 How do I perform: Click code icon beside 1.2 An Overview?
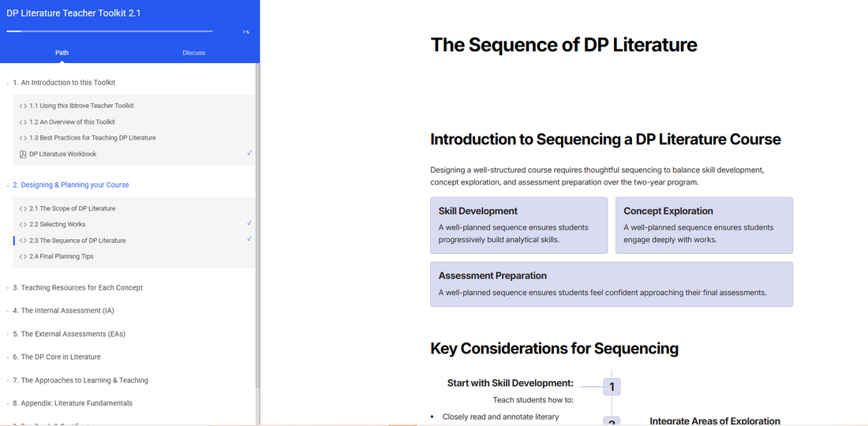[23, 122]
